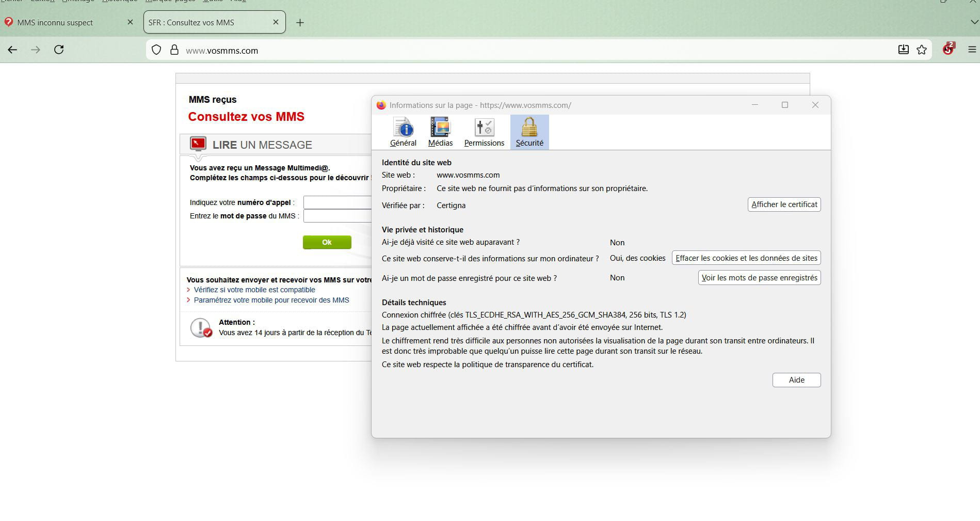This screenshot has height=521, width=980.
Task: Close the 'SFR : Consultez vos MMS' tab
Action: tap(276, 22)
